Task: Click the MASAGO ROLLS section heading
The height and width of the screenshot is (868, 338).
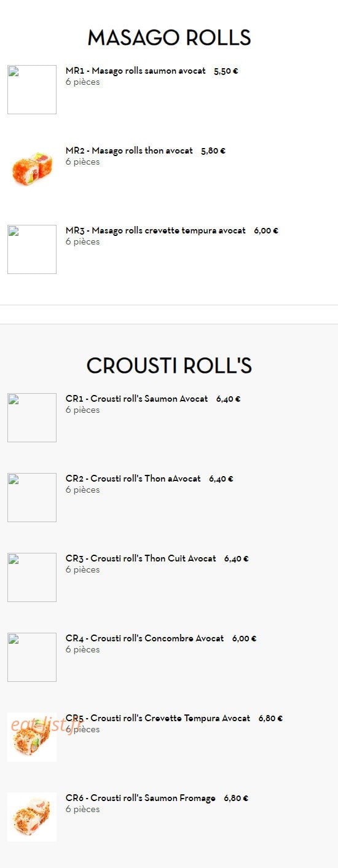Action: (169, 38)
